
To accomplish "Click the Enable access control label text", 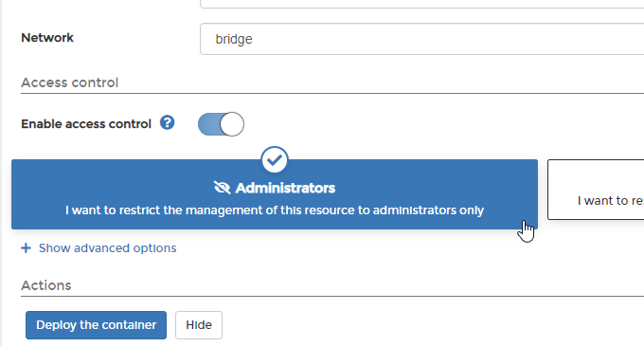I will coord(86,124).
